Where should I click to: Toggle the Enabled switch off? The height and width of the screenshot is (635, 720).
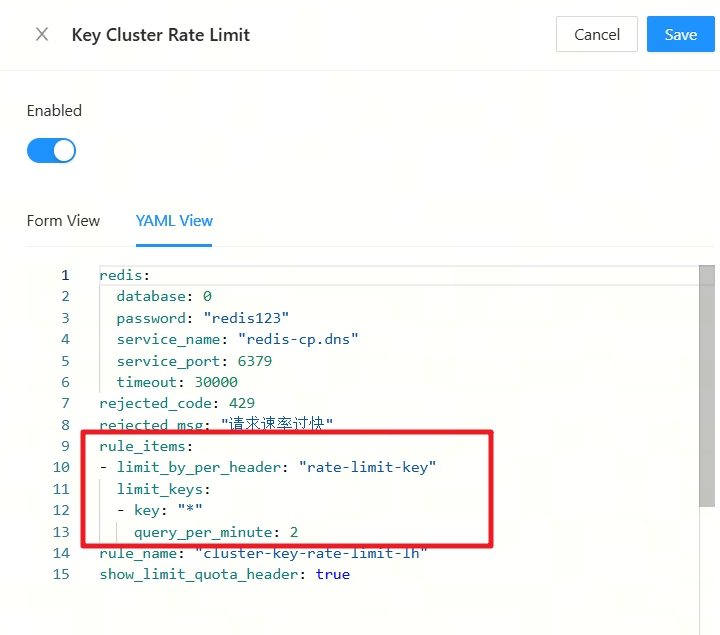coord(51,151)
